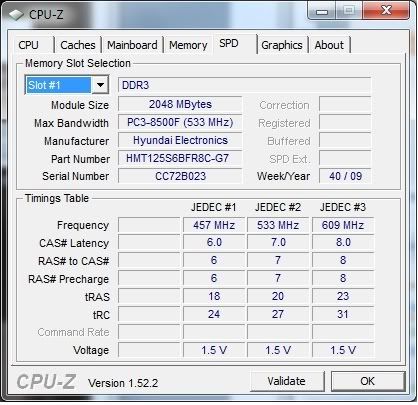
Task: Expand the memory slot dropdown arrow
Action: [100, 85]
